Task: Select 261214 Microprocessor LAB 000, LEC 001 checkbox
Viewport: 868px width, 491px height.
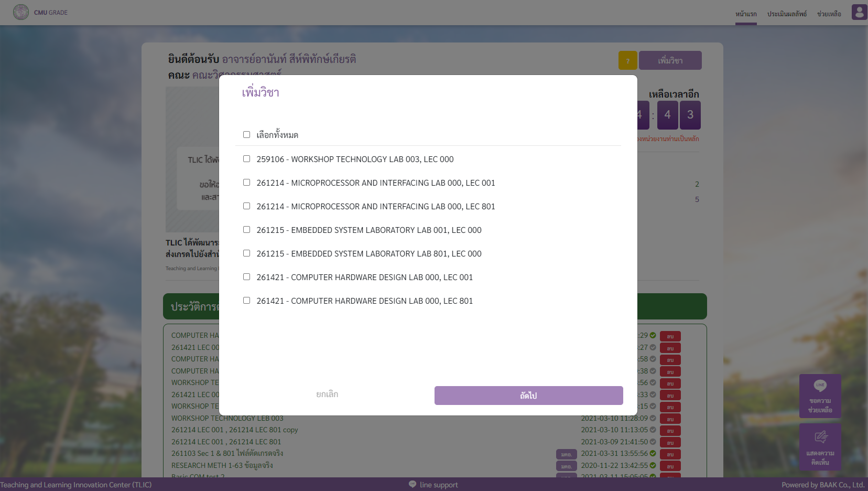Action: pyautogui.click(x=246, y=183)
